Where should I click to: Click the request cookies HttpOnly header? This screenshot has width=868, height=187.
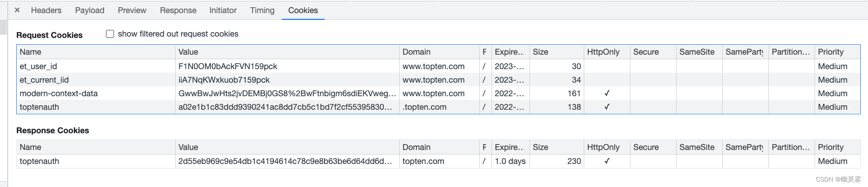pos(607,52)
